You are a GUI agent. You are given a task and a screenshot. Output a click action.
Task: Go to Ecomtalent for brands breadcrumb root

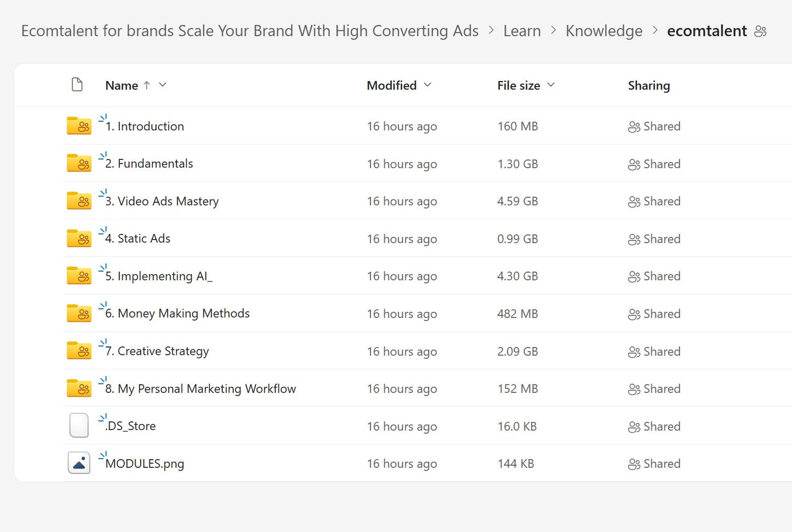(x=250, y=31)
